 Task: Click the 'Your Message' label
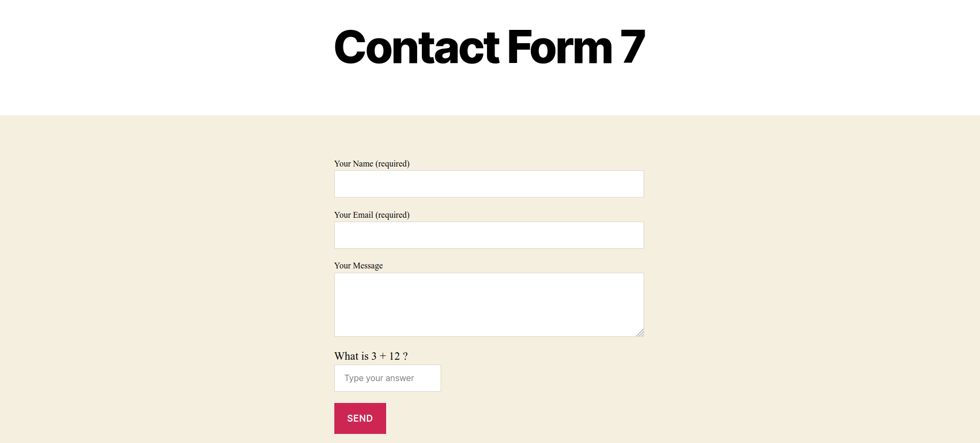358,266
